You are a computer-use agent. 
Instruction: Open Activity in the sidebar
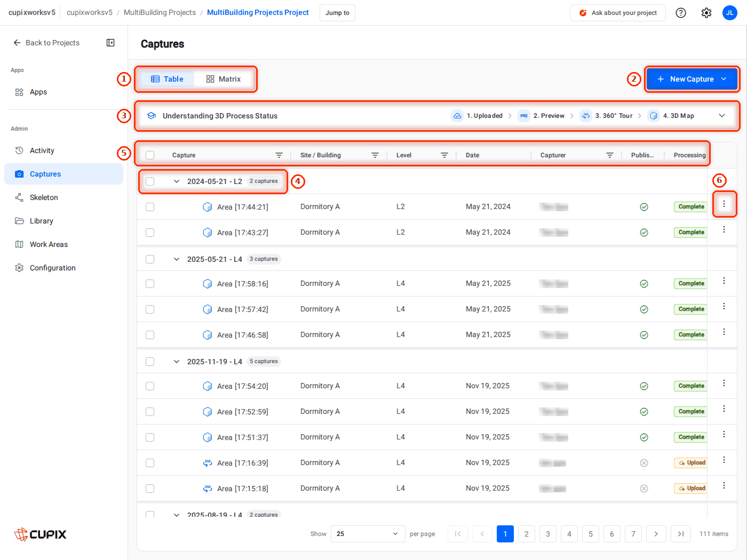(64, 150)
